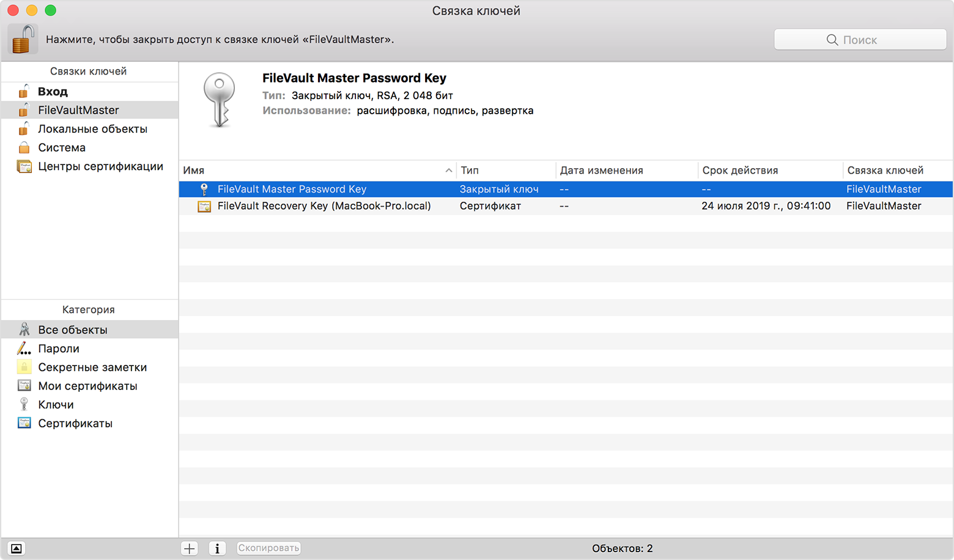Sort by Связка ключей column header
Screen dimensions: 954x560
[898, 171]
